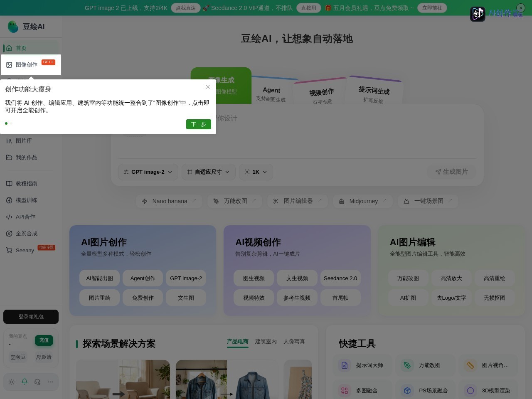Screen dimensions: 532x399
Task: Expand the 自适应尺寸 size dropdown
Action: pos(209,172)
